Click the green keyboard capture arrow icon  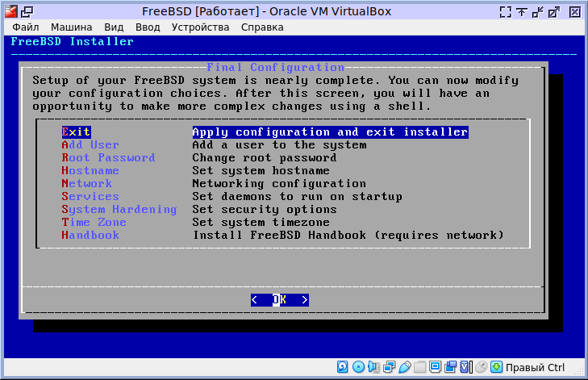coord(497,367)
